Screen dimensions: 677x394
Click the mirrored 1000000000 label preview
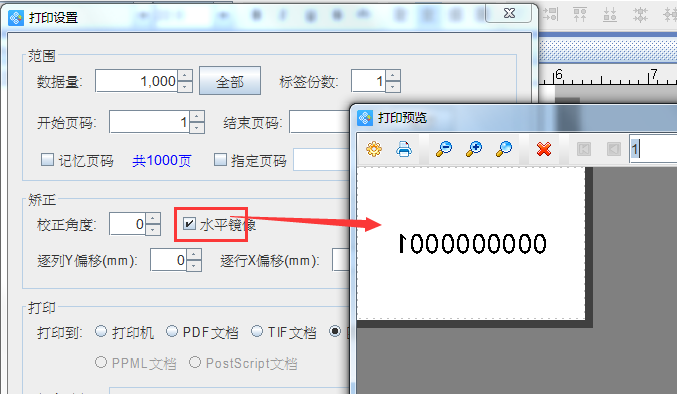tap(472, 243)
